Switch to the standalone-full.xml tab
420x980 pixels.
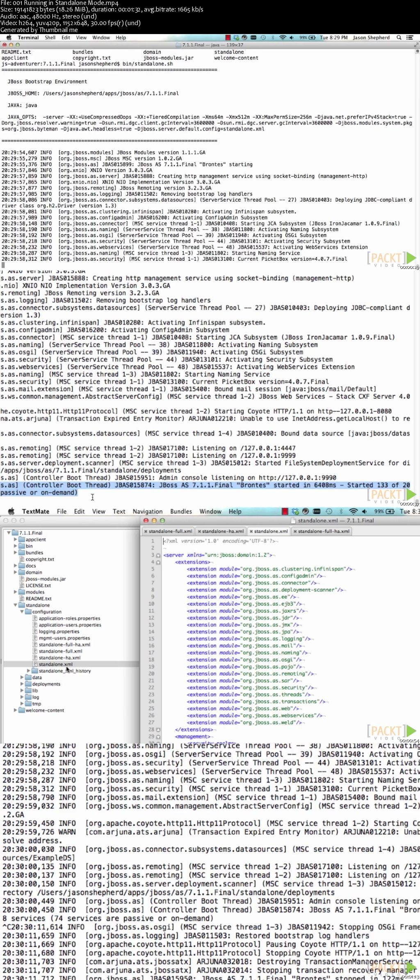click(170, 531)
